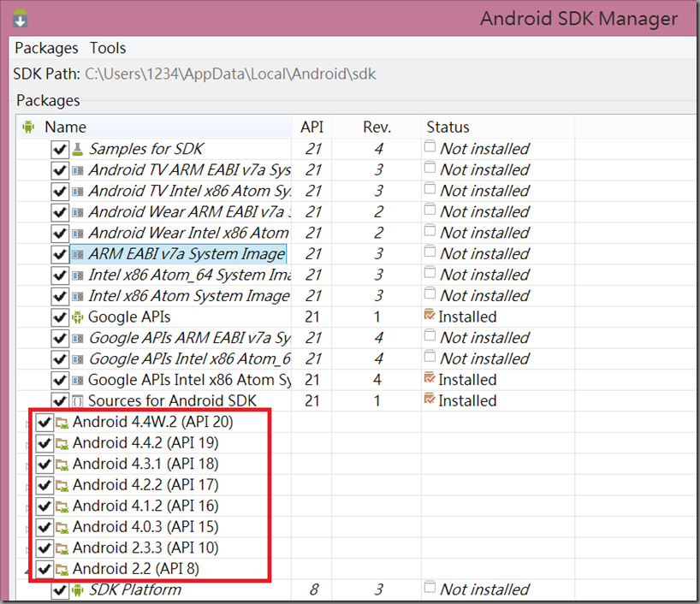Expand the Android 4.4W.2 (API 20) node
700x604 pixels.
[x=27, y=424]
